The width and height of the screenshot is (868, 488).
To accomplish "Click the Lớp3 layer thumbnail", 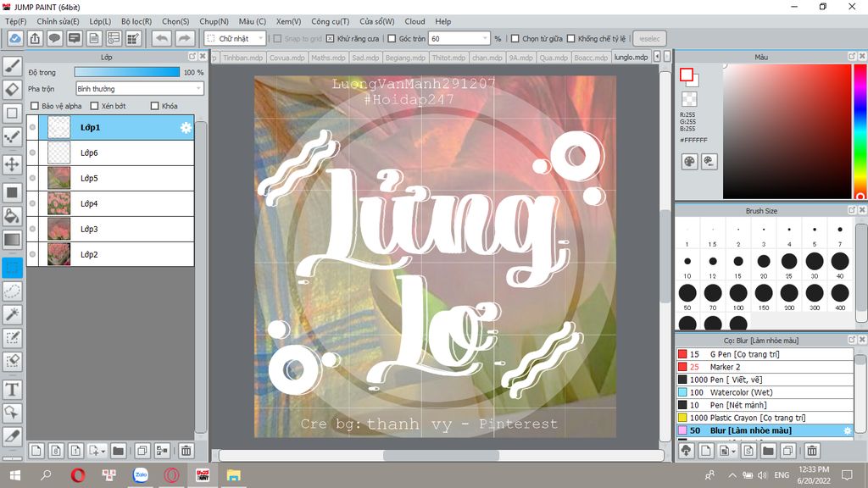I will pyautogui.click(x=58, y=229).
